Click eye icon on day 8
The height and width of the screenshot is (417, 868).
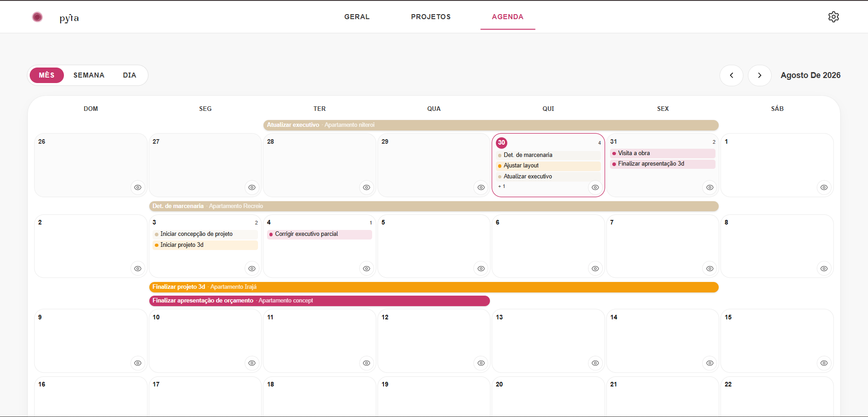click(824, 269)
